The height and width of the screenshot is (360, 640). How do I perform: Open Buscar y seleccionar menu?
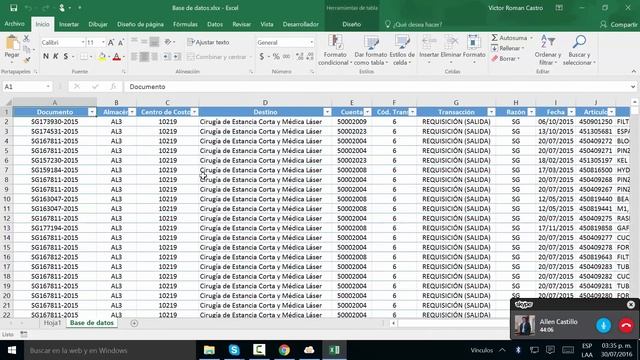579,50
